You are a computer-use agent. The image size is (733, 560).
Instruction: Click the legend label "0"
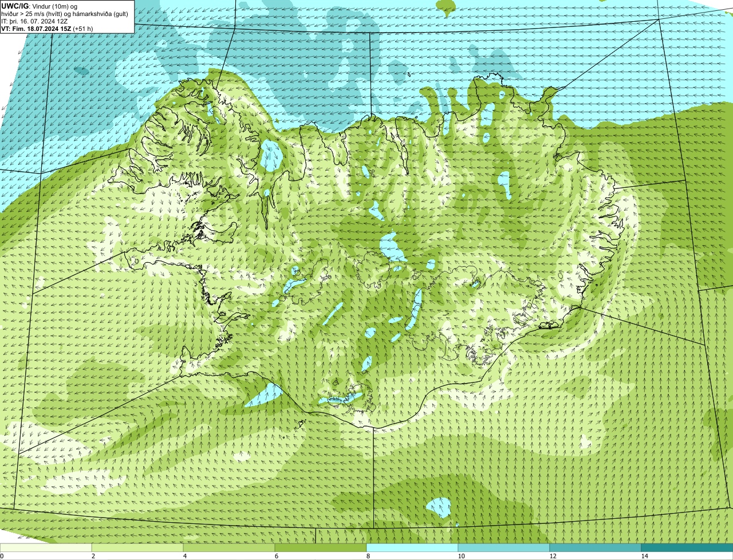coord(2,556)
